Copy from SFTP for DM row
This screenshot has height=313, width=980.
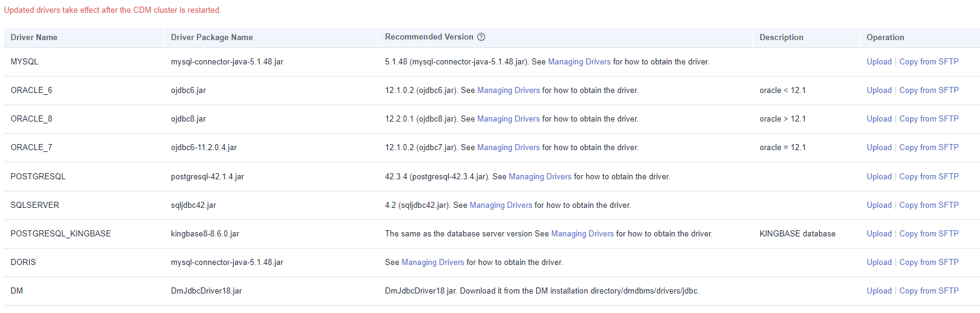pos(929,291)
